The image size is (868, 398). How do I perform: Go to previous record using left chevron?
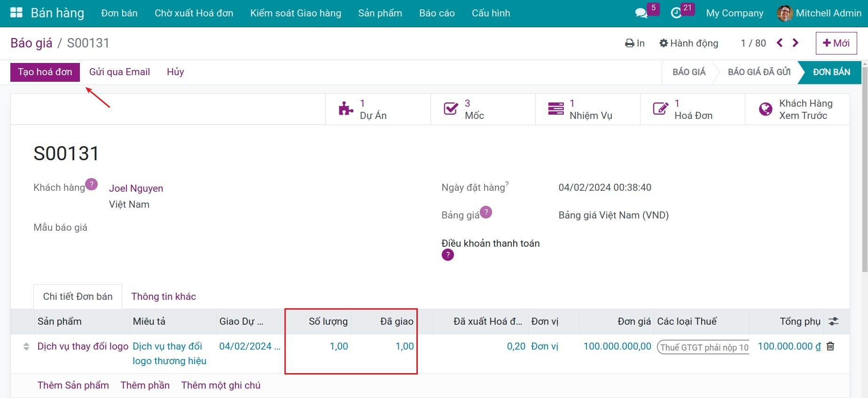[780, 43]
